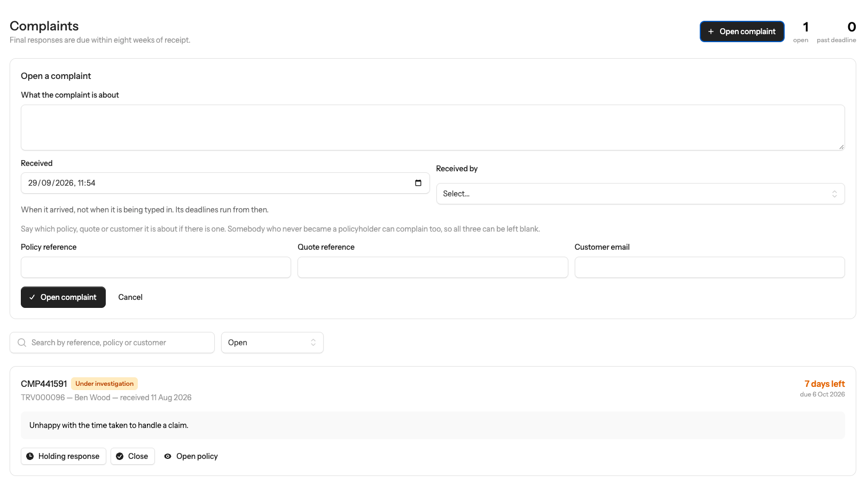This screenshot has width=868, height=492.
Task: Click the calendar icon in Received field
Action: click(418, 183)
